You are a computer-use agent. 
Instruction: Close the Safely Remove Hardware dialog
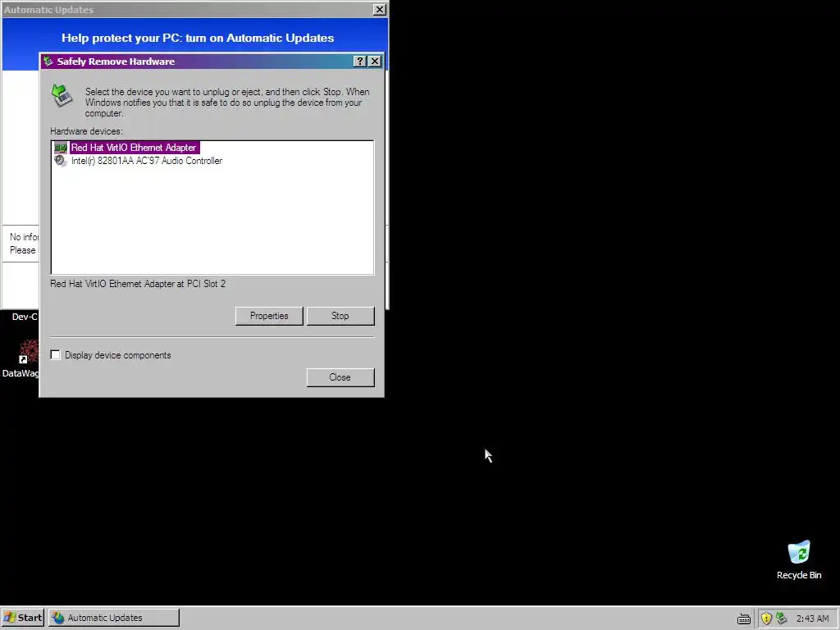pos(340,377)
